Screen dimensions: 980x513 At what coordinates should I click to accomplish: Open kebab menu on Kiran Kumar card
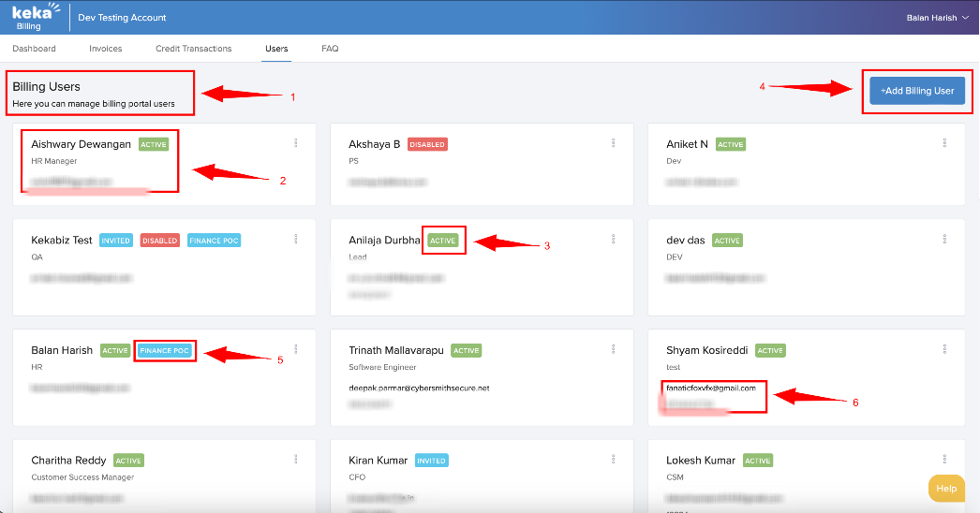pos(613,460)
